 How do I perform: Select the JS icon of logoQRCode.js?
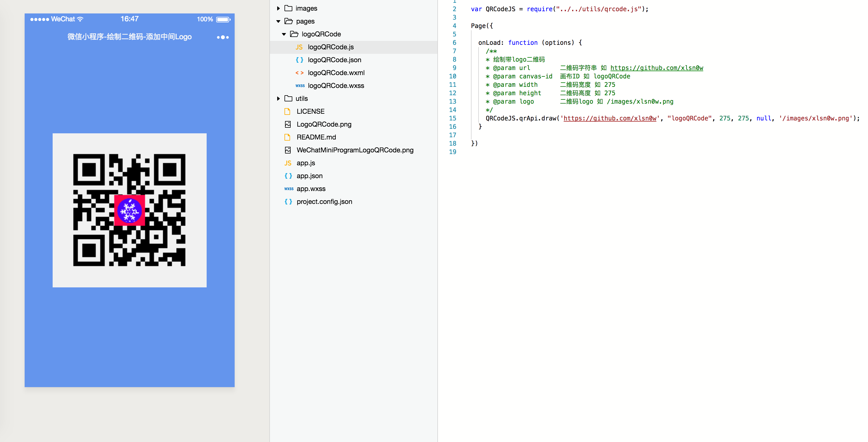point(299,47)
